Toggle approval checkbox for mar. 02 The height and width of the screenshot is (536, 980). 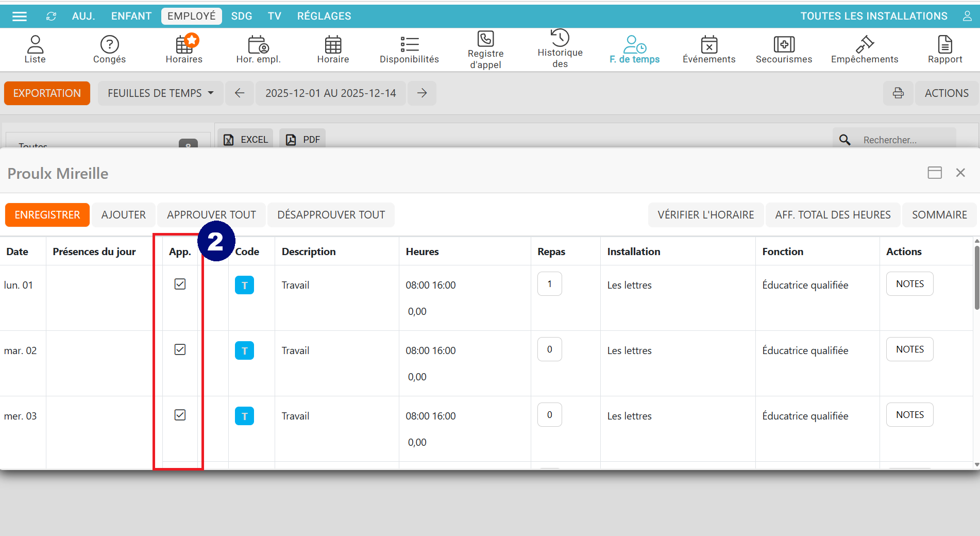(x=180, y=349)
